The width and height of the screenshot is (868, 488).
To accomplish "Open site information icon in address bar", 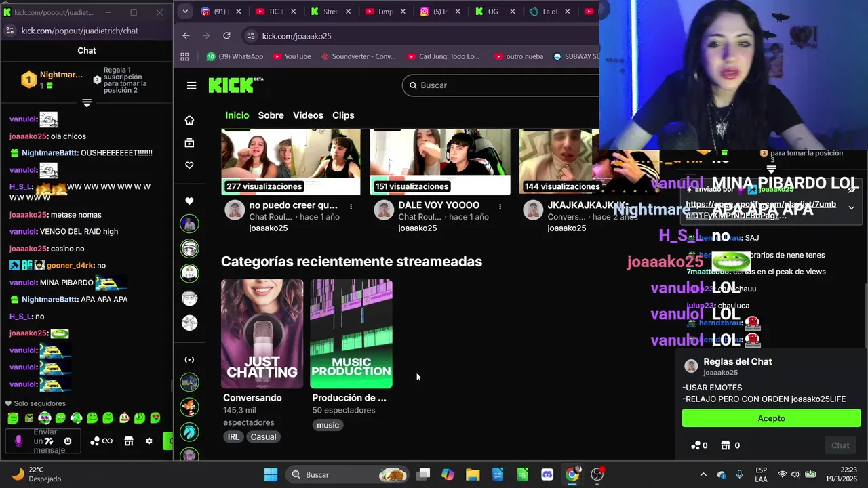I will (x=250, y=36).
